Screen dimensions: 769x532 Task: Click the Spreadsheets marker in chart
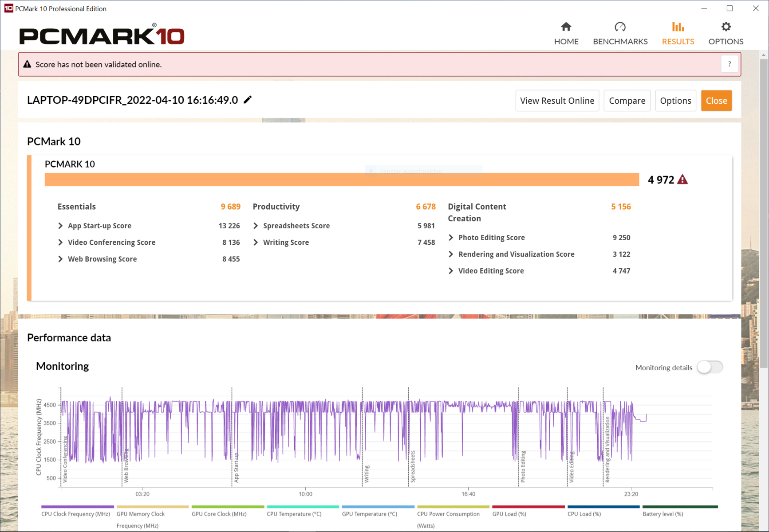tap(413, 466)
